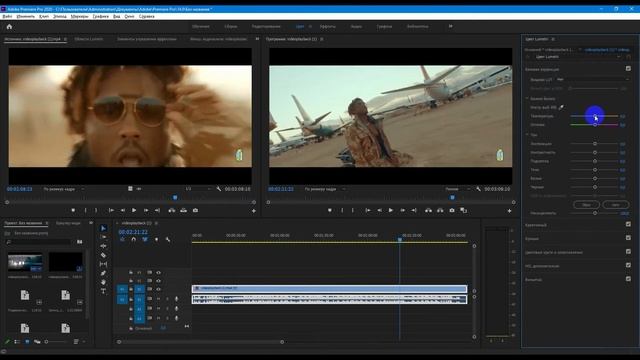Step forward one frame in Program monitor
This screenshot has height=360, width=640.
(x=402, y=210)
